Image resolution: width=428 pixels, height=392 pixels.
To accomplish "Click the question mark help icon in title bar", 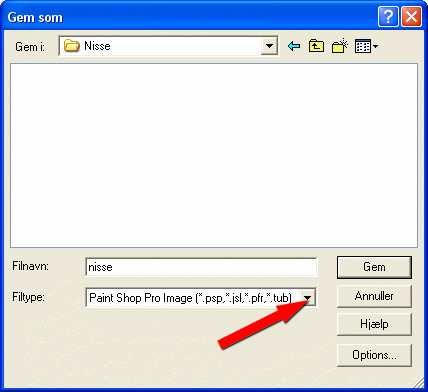I will [x=388, y=17].
